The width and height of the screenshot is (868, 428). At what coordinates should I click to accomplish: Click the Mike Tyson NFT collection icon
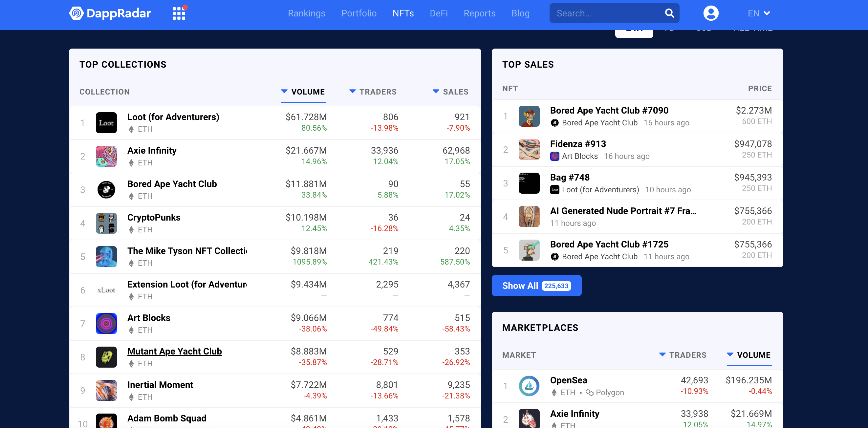106,256
